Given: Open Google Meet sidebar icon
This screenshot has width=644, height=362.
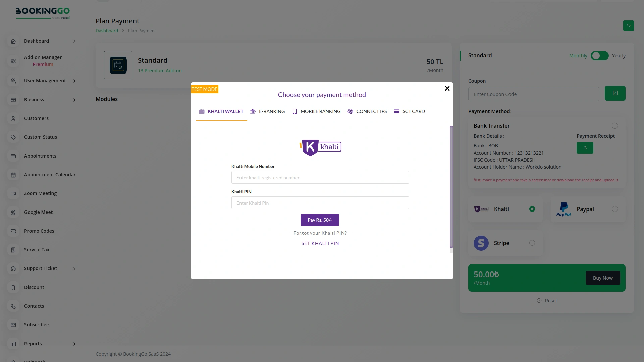Looking at the screenshot, I should (x=13, y=213).
